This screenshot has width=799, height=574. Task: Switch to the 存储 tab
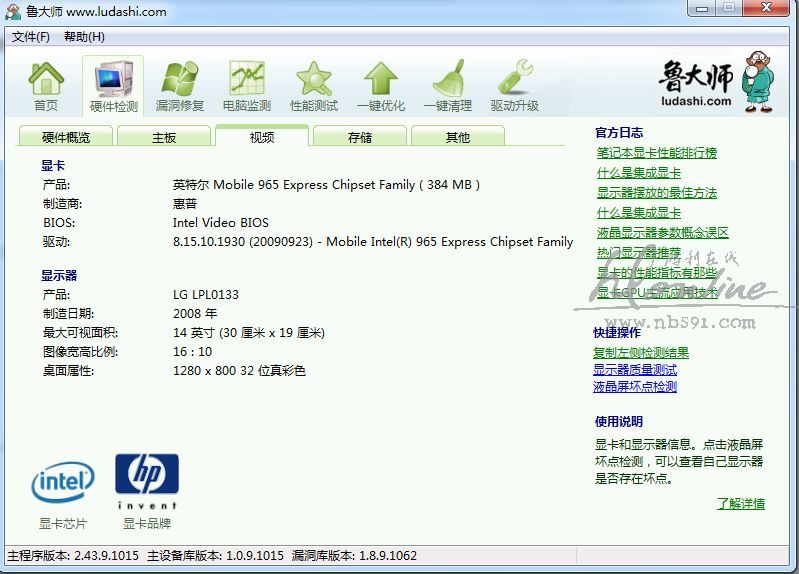360,137
